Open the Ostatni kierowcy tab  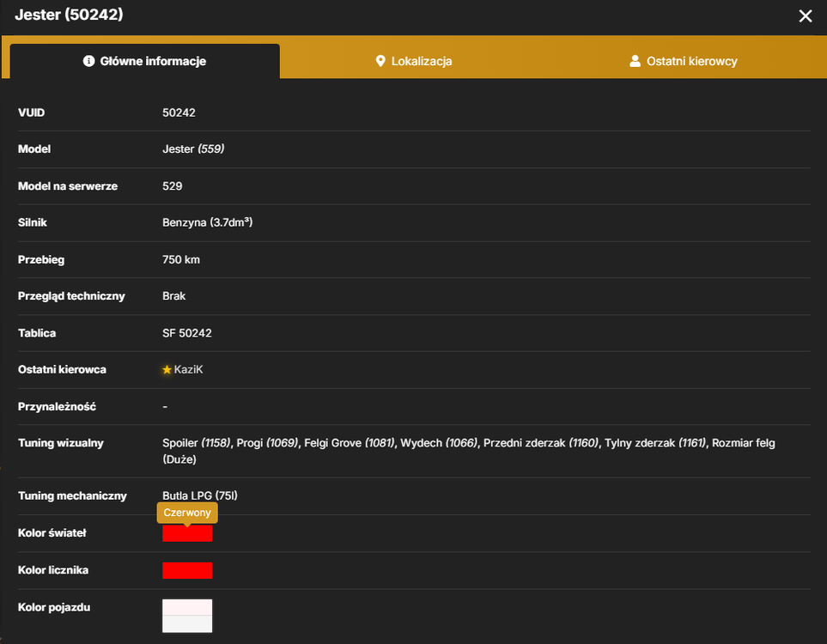pyautogui.click(x=683, y=61)
